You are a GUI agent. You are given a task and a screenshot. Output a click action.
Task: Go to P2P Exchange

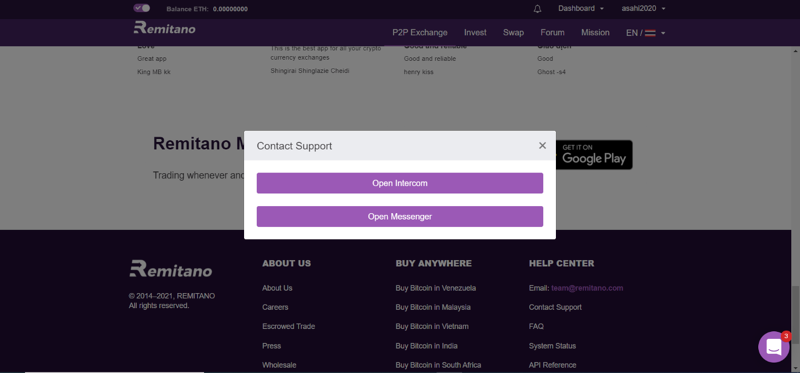[x=419, y=33]
